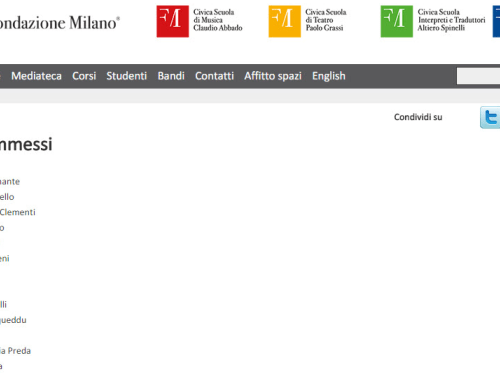
Task: Share the page via the Twitter icon
Action: click(x=490, y=117)
